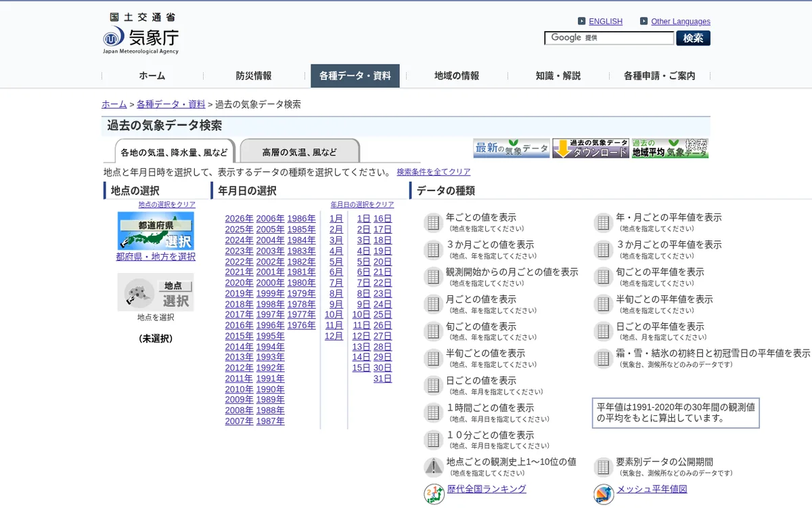Click table icon for ３か月ごとの平年値を表示
The height and width of the screenshot is (508, 812).
pyautogui.click(x=603, y=249)
